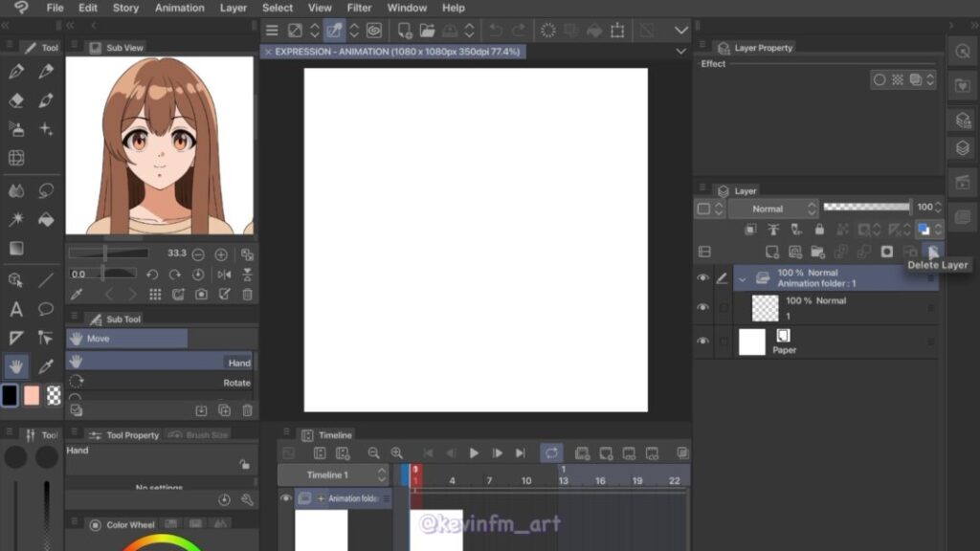This screenshot has height=551, width=980.
Task: Open the Normal blending mode dropdown
Action: click(x=773, y=209)
